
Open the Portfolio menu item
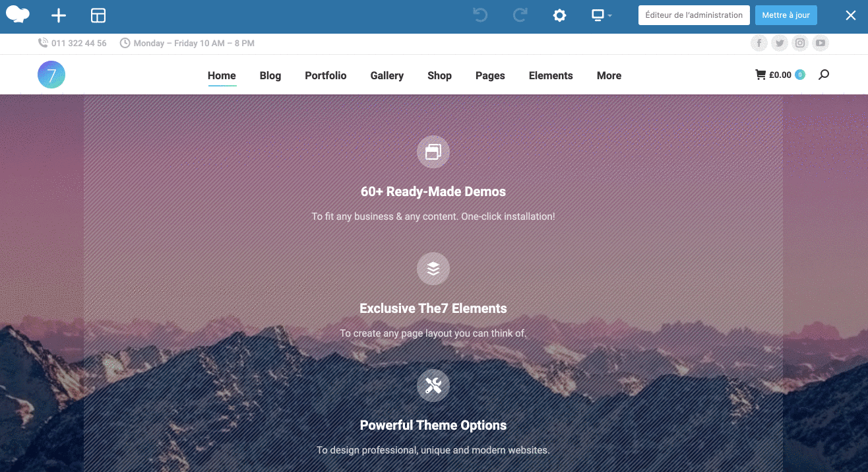pyautogui.click(x=325, y=76)
